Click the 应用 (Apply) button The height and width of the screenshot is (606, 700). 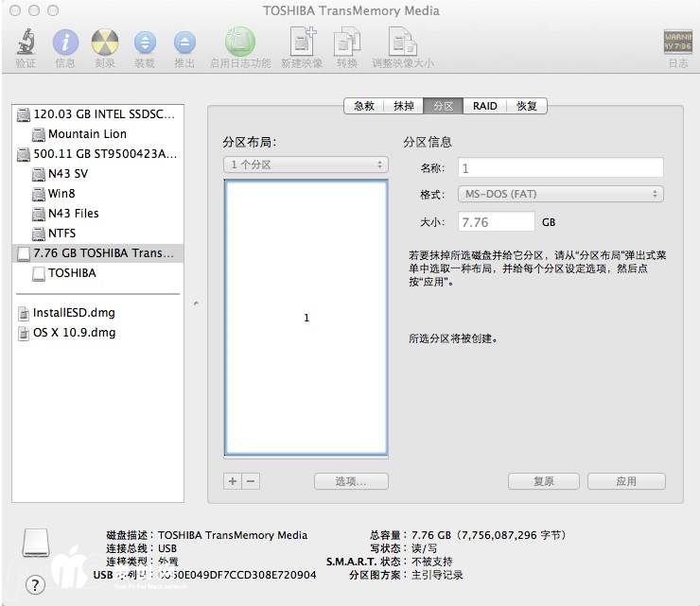point(626,481)
